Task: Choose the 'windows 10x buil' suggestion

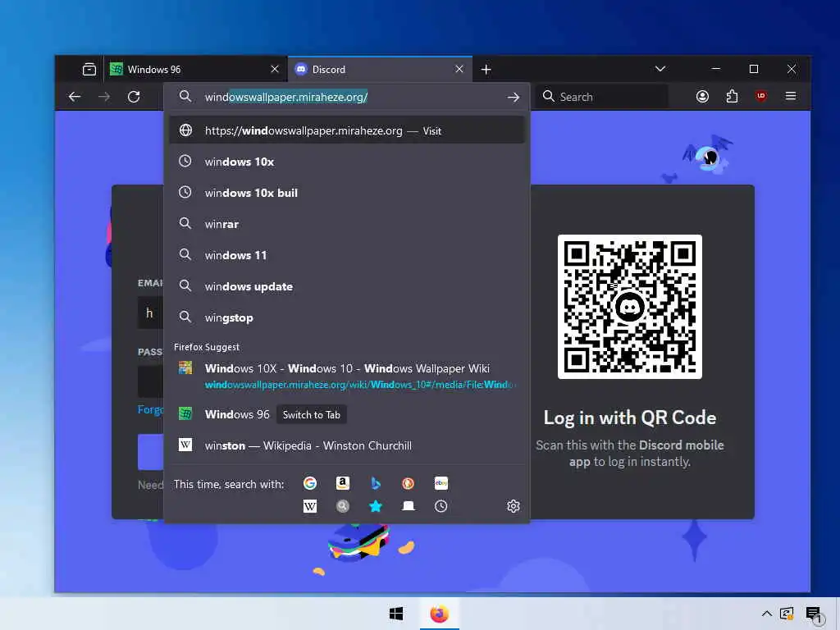Action: pos(347,193)
